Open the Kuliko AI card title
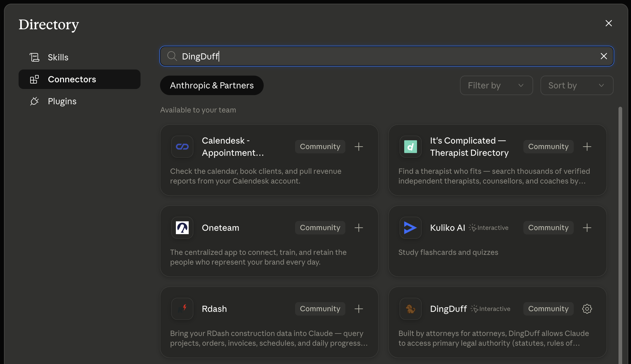 [447, 228]
